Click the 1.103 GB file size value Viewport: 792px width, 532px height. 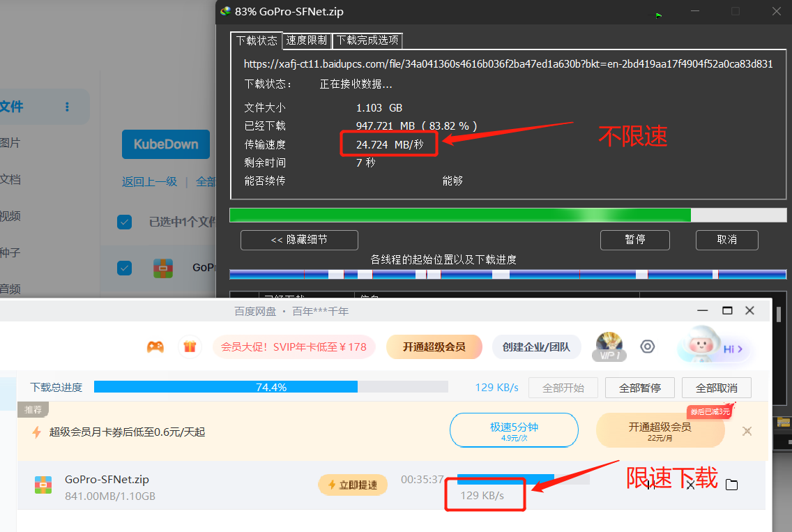379,107
